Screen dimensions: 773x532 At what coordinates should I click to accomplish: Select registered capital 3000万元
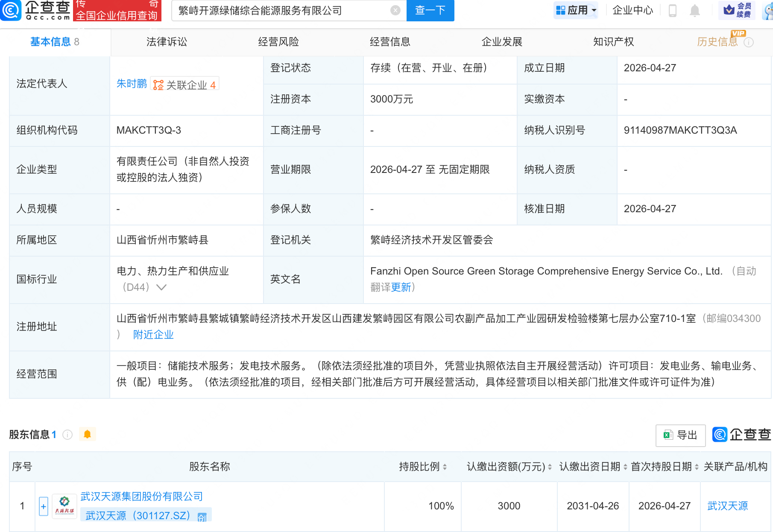(x=392, y=99)
